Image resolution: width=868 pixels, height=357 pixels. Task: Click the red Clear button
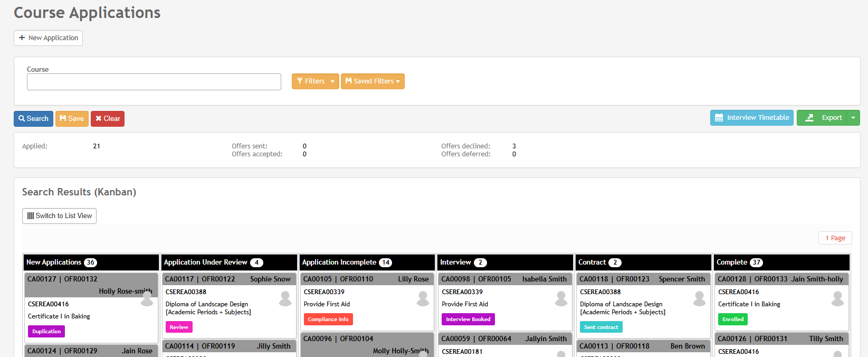pos(108,119)
